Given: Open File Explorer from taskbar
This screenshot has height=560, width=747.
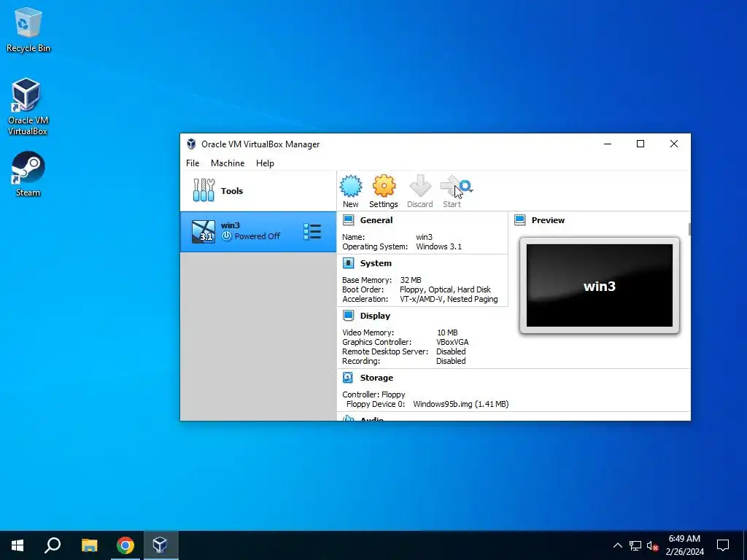Looking at the screenshot, I should [89, 545].
